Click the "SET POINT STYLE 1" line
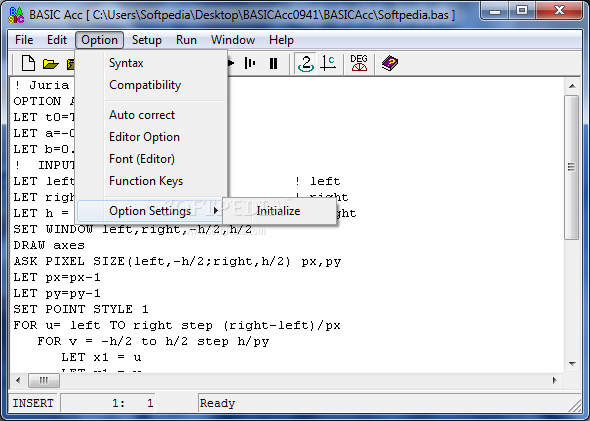This screenshot has width=590, height=421. (81, 309)
